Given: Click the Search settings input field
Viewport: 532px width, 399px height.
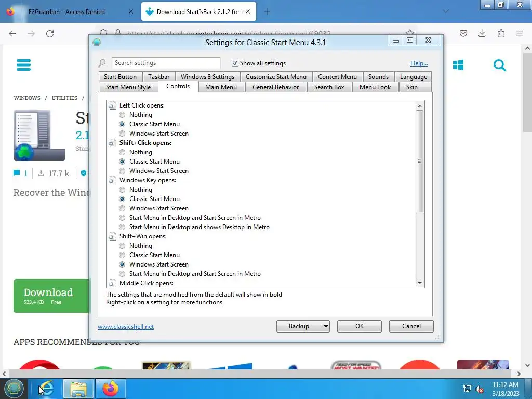Looking at the screenshot, I should (166, 63).
